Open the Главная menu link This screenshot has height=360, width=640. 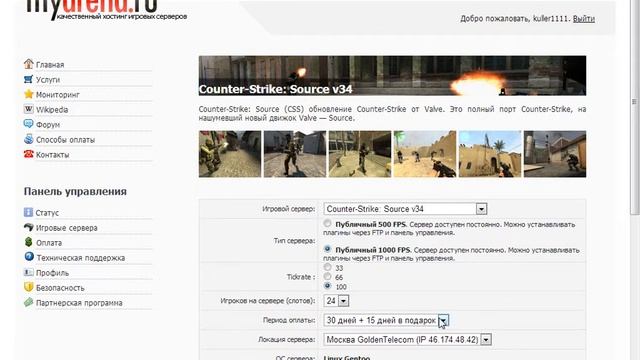[x=50, y=65]
